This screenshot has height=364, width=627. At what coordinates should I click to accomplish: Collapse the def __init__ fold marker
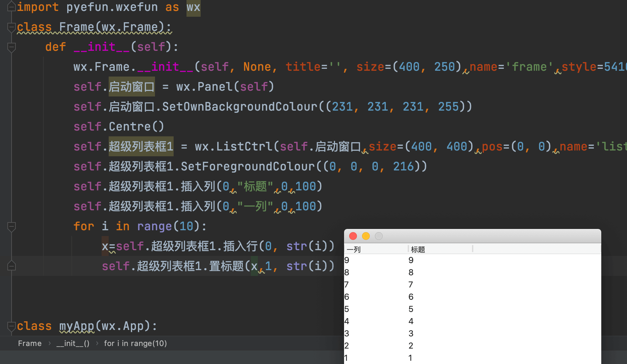point(12,47)
